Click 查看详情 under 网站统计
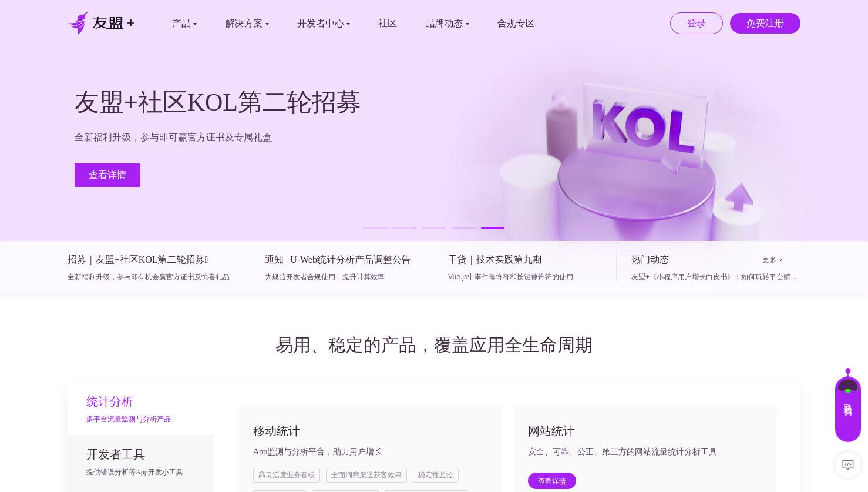 click(x=552, y=481)
